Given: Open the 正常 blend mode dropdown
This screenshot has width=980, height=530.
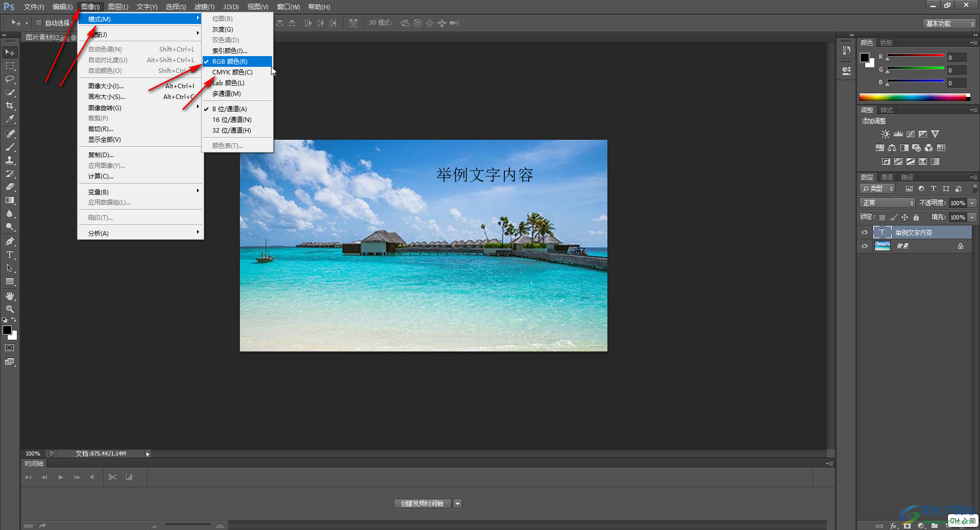Looking at the screenshot, I should 888,203.
